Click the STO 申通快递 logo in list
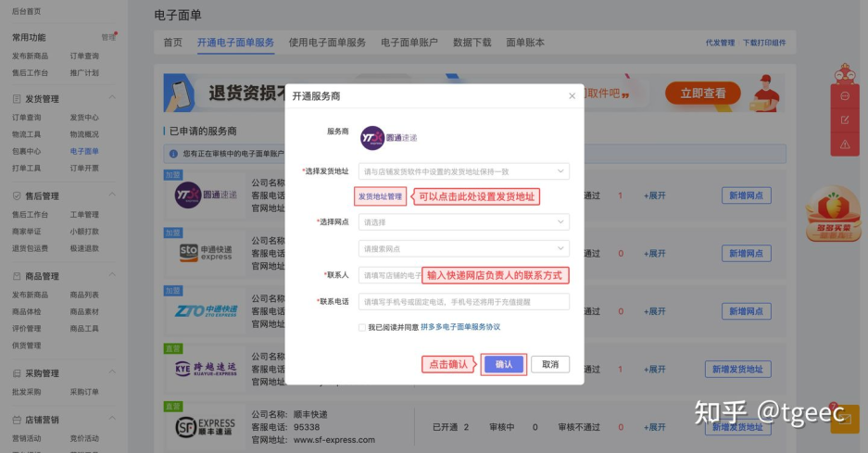The height and width of the screenshot is (453, 868). 206,253
